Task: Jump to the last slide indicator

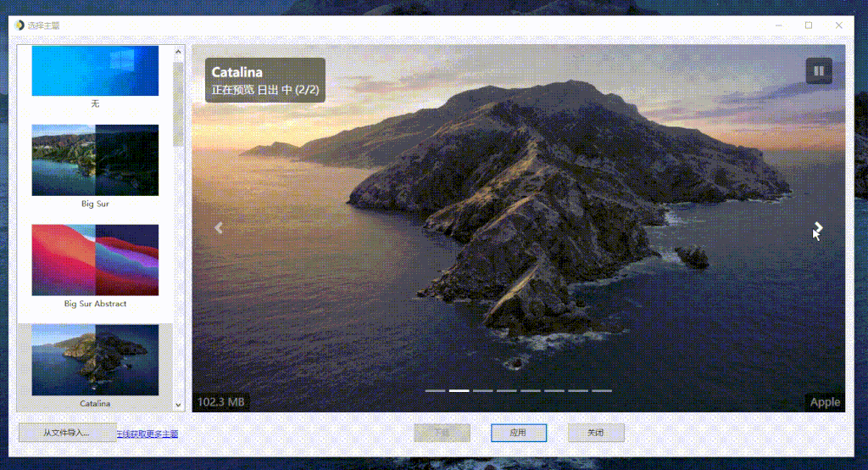Action: [602, 391]
